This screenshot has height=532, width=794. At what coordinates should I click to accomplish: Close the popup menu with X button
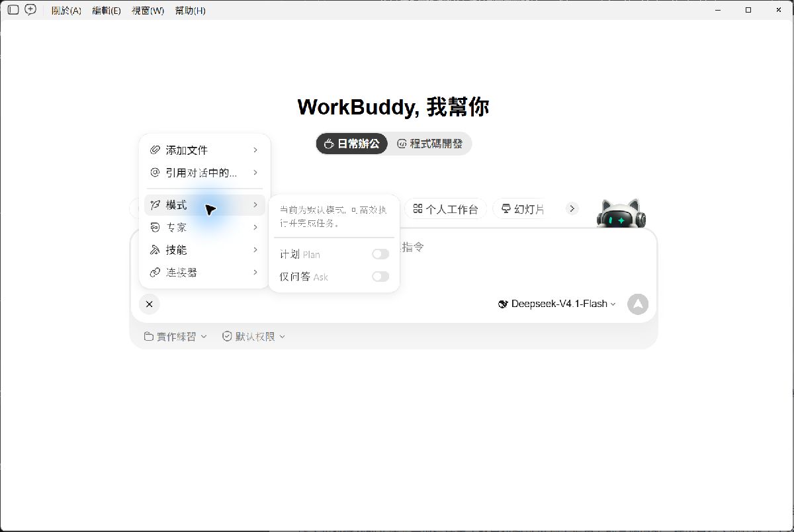(x=150, y=304)
